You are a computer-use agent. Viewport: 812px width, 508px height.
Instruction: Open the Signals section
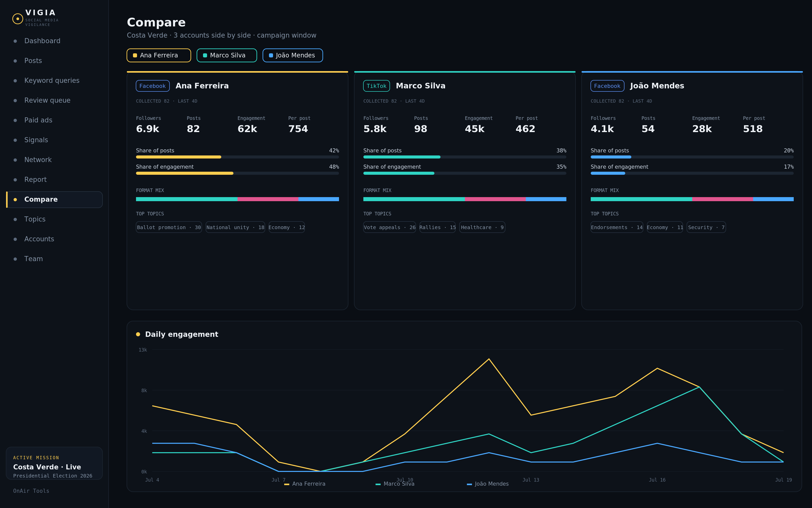(x=54, y=140)
